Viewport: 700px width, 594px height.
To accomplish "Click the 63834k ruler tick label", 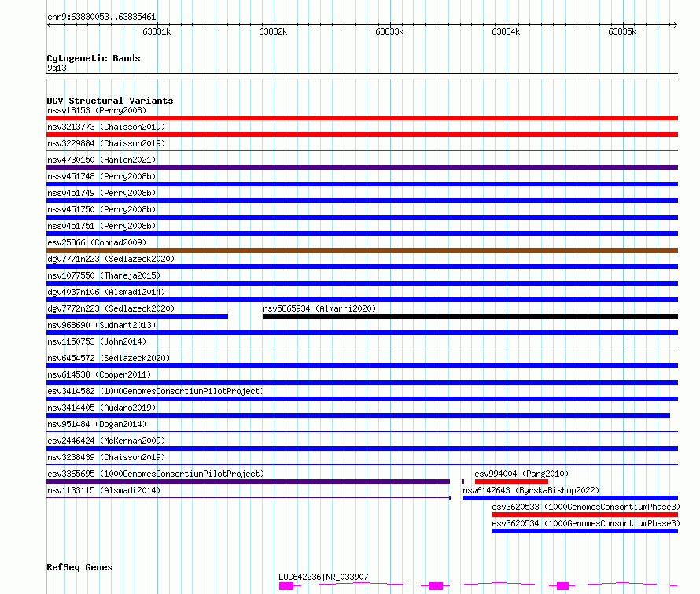I will tap(506, 31).
